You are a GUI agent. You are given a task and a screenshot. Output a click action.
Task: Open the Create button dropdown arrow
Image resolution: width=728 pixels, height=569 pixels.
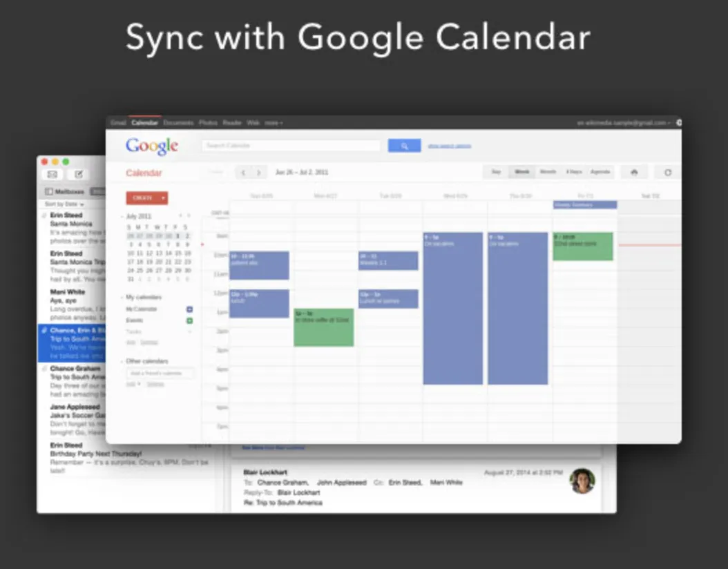pos(163,198)
